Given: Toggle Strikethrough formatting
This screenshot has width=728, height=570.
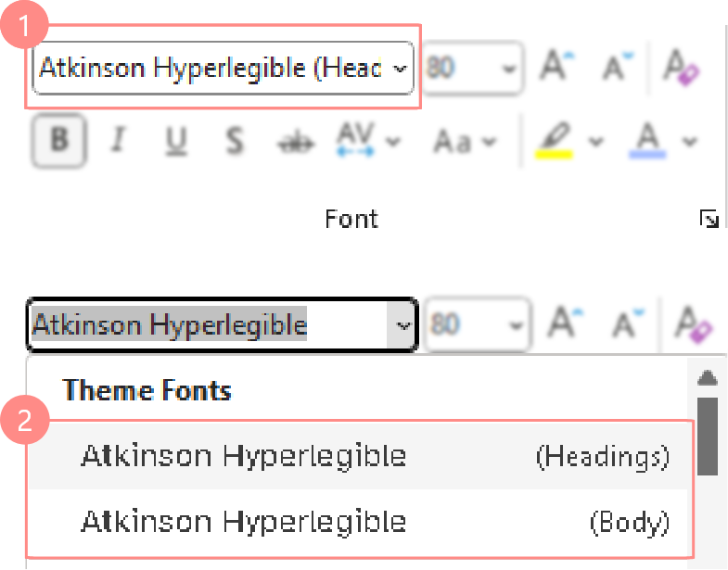Looking at the screenshot, I should [295, 144].
